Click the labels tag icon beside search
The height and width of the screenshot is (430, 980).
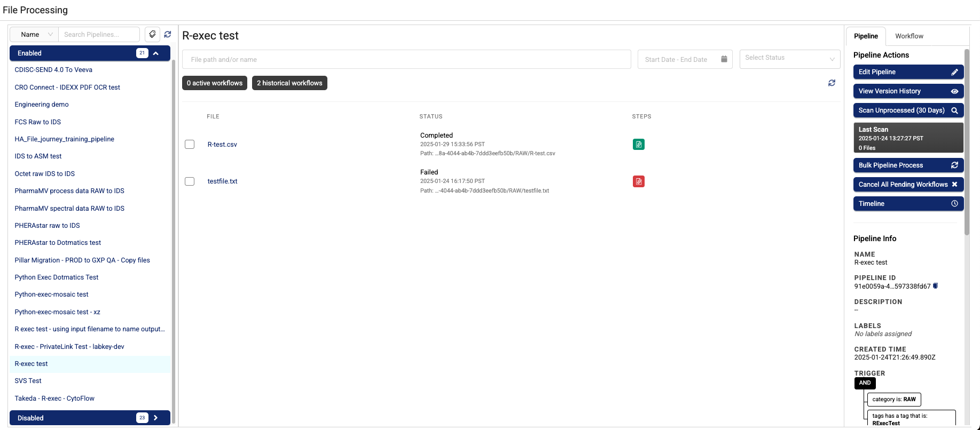click(x=152, y=34)
